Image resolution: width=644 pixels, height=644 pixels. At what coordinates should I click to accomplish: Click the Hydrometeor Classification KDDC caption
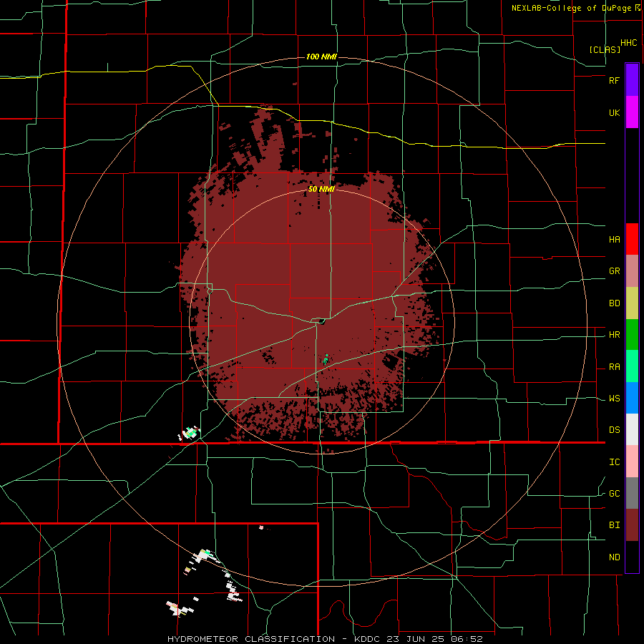325,639
